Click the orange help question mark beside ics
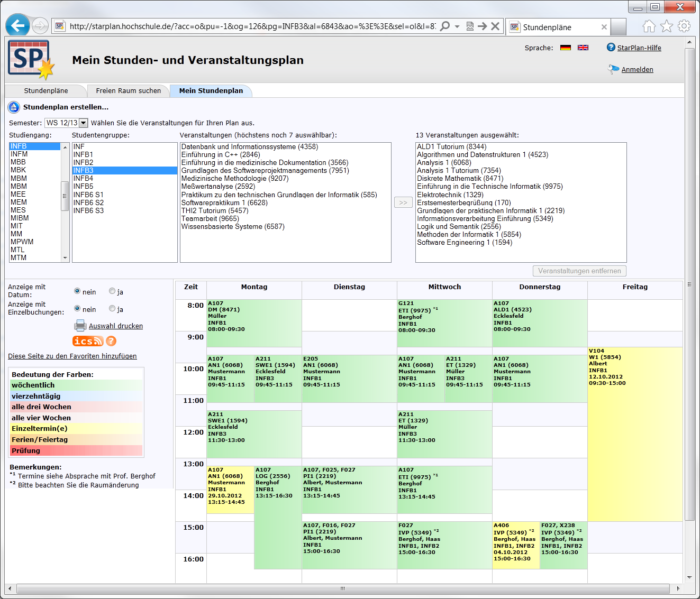This screenshot has width=700, height=599. pyautogui.click(x=111, y=341)
